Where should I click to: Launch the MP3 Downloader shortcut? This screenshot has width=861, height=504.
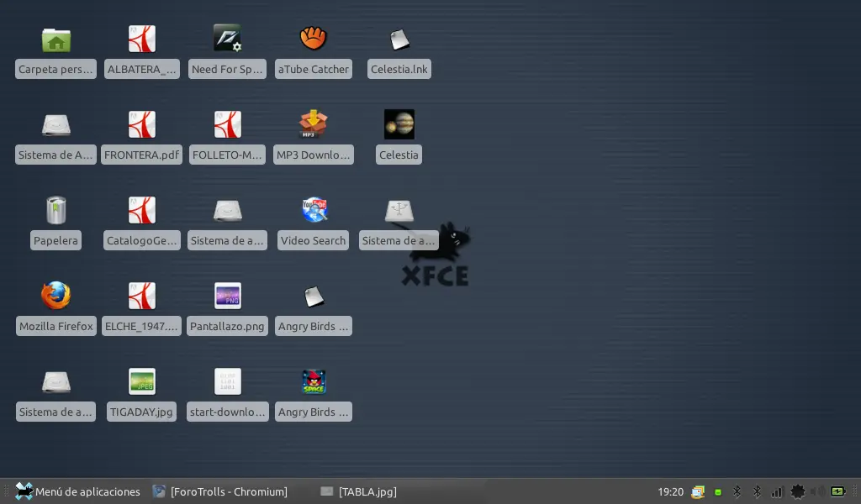coord(313,124)
